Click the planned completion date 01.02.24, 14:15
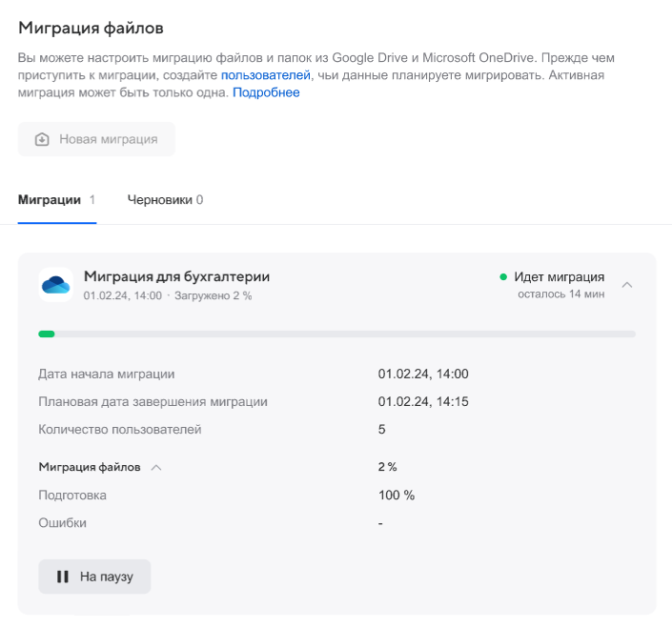Image resolution: width=672 pixels, height=628 pixels. pos(422,401)
